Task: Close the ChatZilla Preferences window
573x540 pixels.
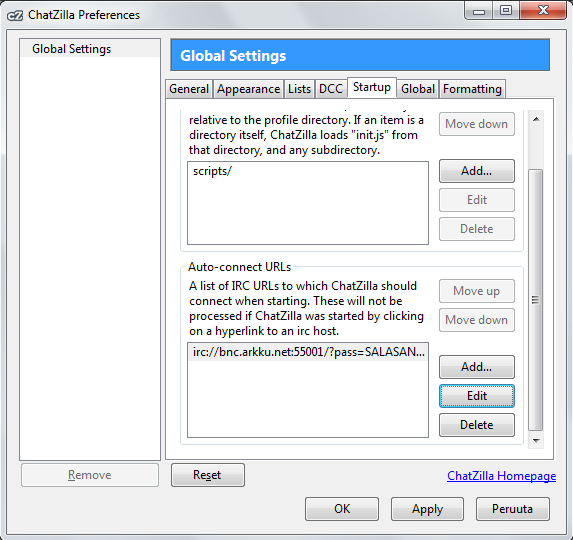Action: (543, 11)
